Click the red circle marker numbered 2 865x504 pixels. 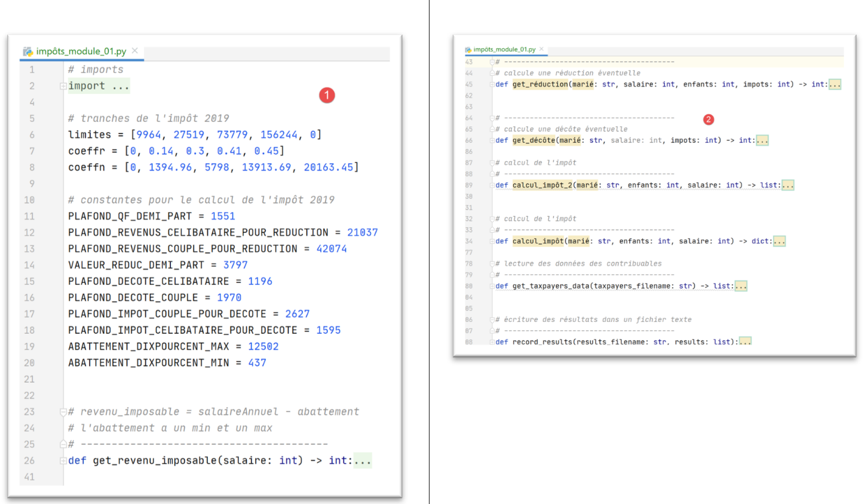[x=708, y=119]
